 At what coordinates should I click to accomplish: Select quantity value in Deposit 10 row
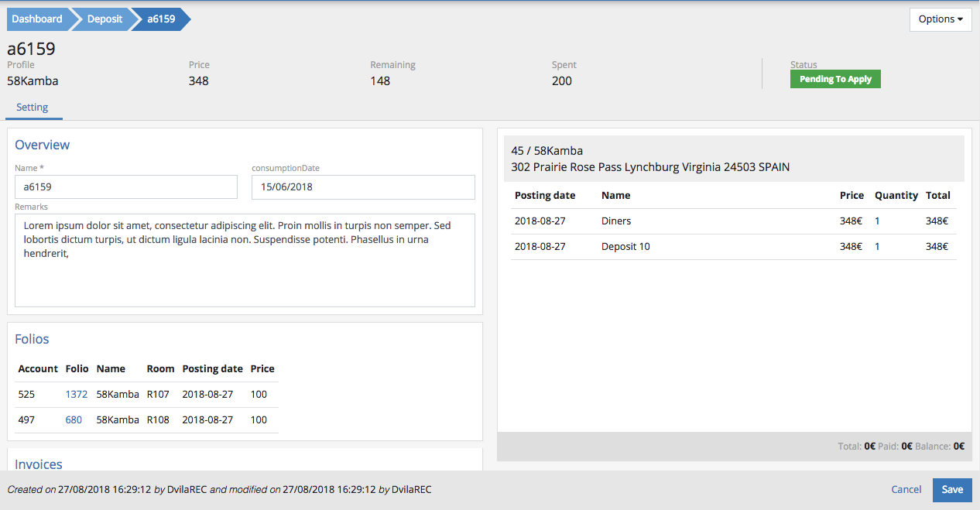pyautogui.click(x=877, y=247)
